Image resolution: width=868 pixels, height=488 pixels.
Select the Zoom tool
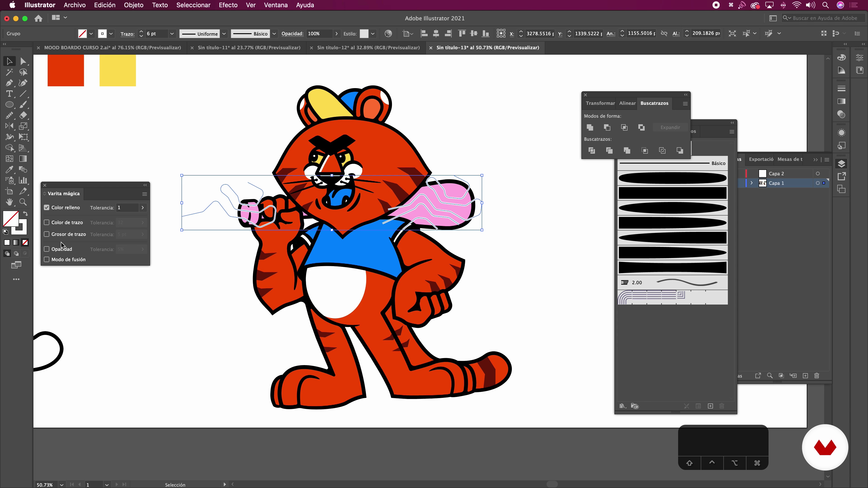(x=23, y=202)
